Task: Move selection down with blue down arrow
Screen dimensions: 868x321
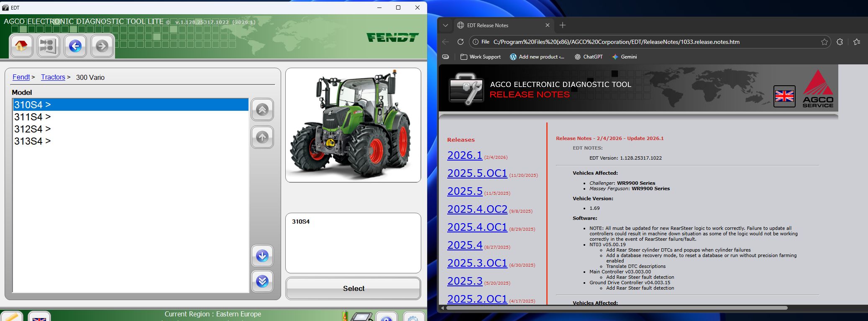Action: coord(262,256)
